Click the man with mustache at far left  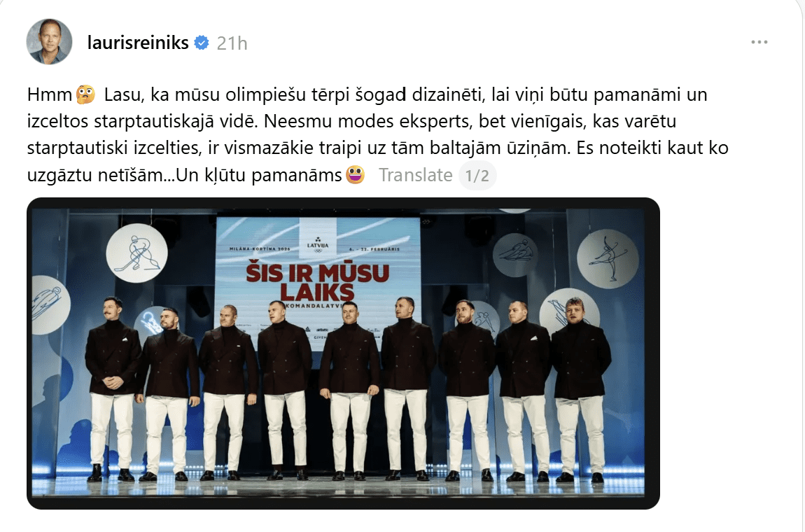(x=113, y=388)
